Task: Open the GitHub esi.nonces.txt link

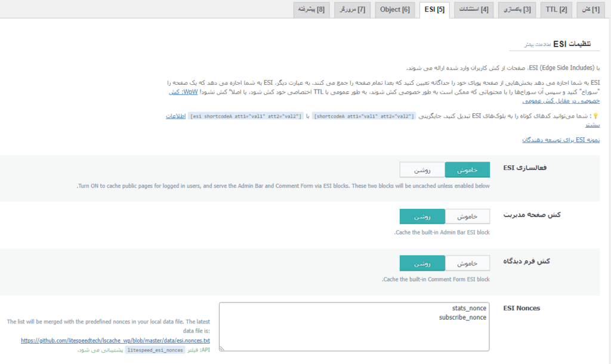Action: [115, 340]
